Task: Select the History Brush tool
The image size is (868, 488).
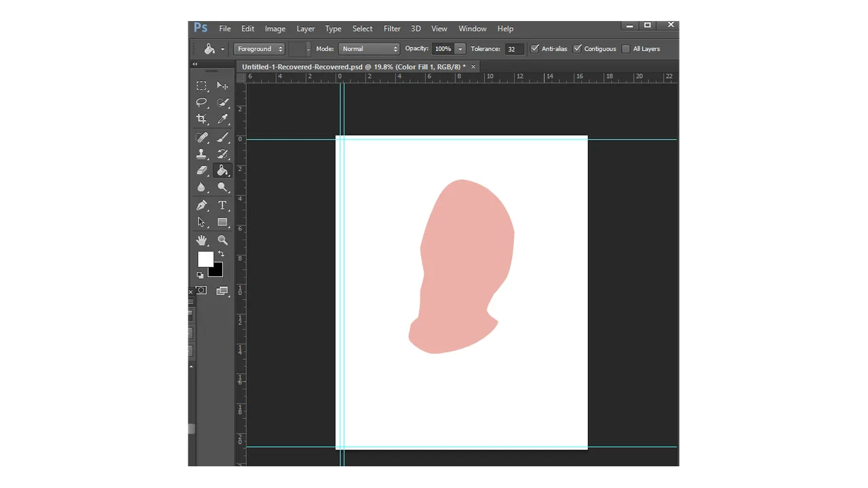Action: (222, 154)
